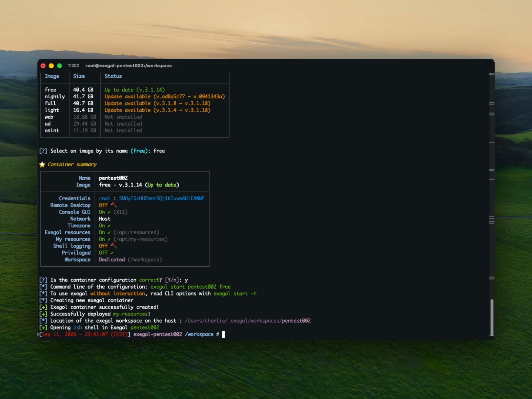Click the star icon beside Container summary

[42, 164]
